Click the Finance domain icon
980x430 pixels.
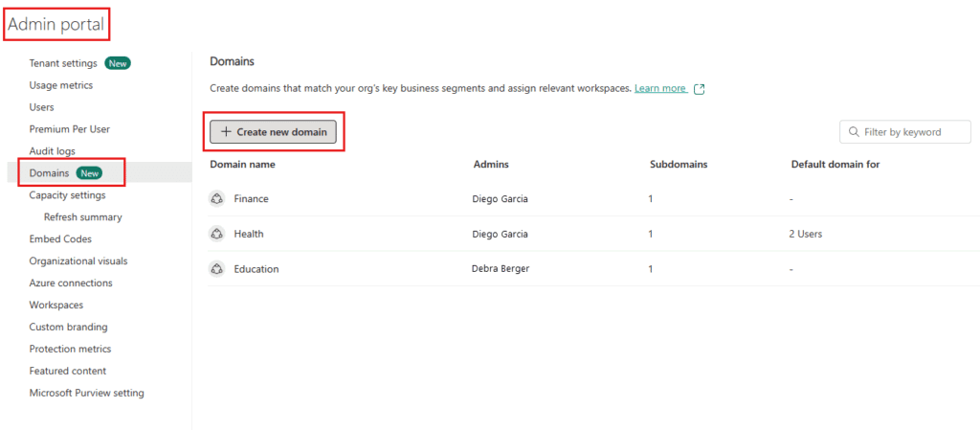coord(216,199)
